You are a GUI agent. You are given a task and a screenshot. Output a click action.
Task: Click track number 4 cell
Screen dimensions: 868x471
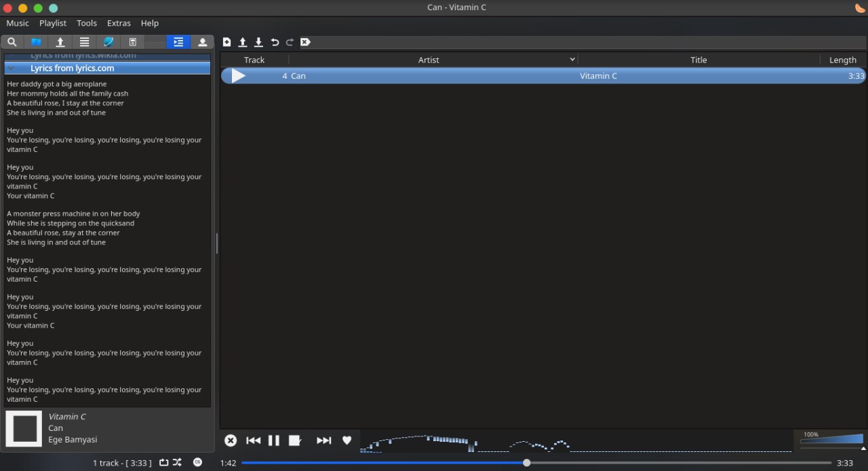pyautogui.click(x=285, y=76)
